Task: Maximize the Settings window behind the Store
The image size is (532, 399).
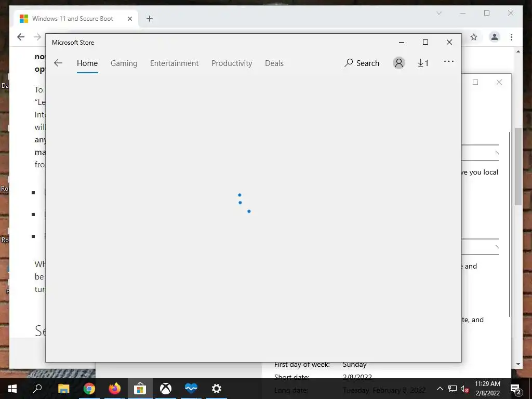Action: click(475, 82)
